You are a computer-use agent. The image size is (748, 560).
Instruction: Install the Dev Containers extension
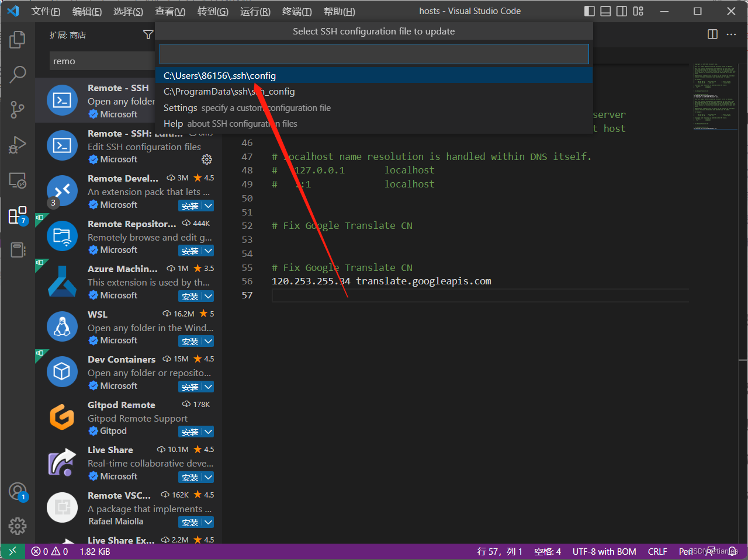click(x=190, y=387)
